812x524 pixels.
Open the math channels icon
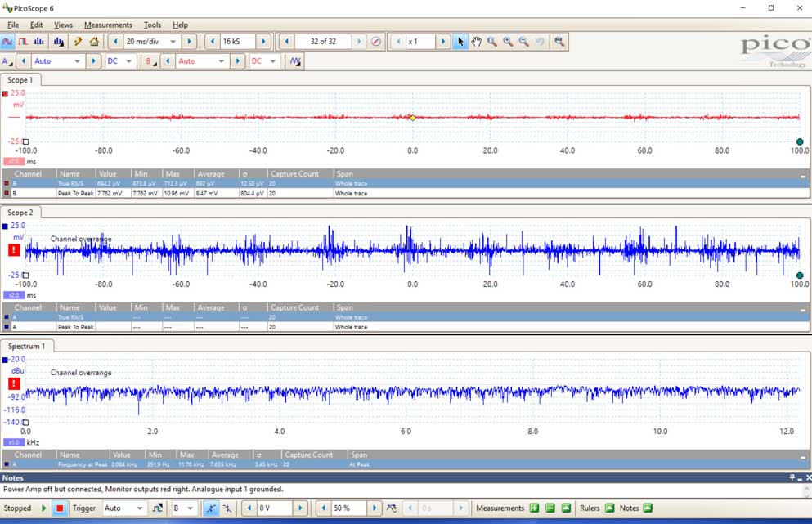click(294, 61)
